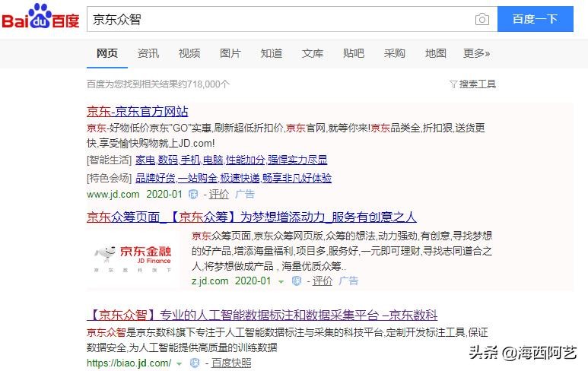Open 百度快照 for biao.jd.com result
Viewport: 588px width, 371px height.
231,363
